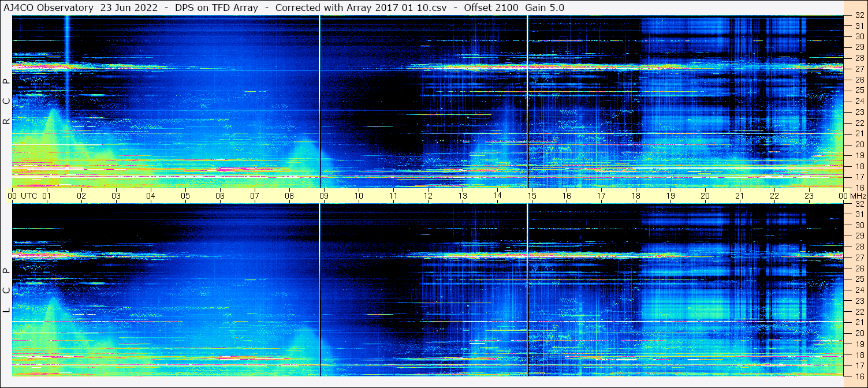Click the "R C P" panel label

[x=6, y=102]
